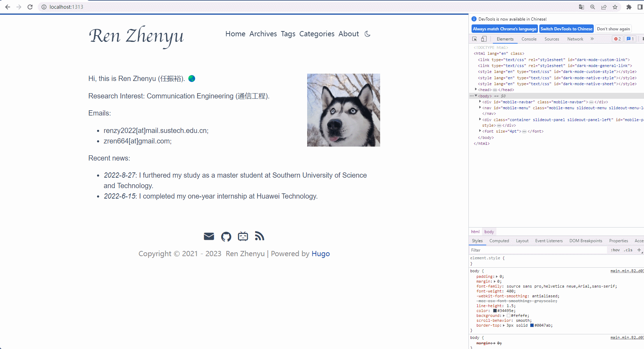Open the Tags nav link
644x349 pixels.
(x=288, y=34)
